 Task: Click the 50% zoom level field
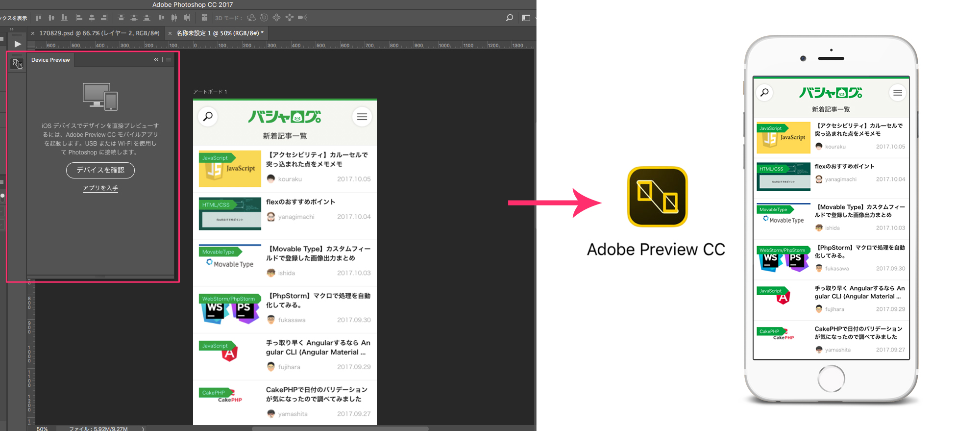43,429
